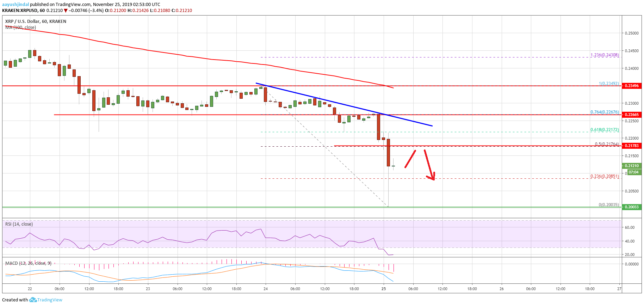
Task: Click date label 26 on time axis
Action: [502, 289]
